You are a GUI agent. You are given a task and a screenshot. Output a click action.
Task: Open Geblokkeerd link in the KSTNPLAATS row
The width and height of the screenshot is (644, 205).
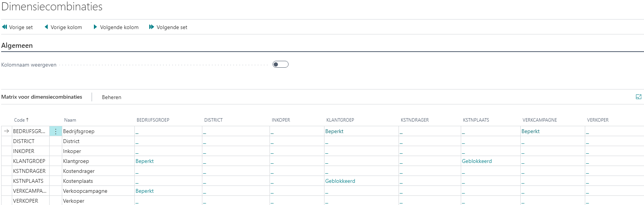[340, 181]
